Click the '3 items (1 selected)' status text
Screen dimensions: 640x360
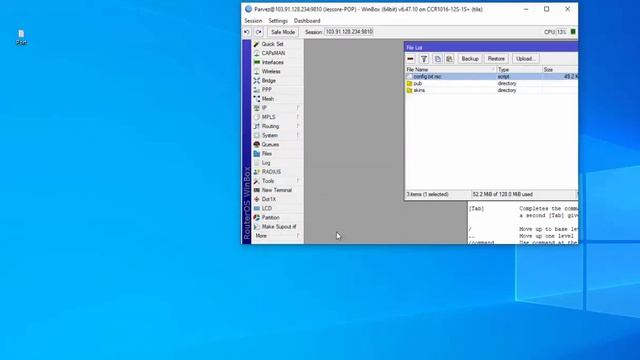coord(427,194)
